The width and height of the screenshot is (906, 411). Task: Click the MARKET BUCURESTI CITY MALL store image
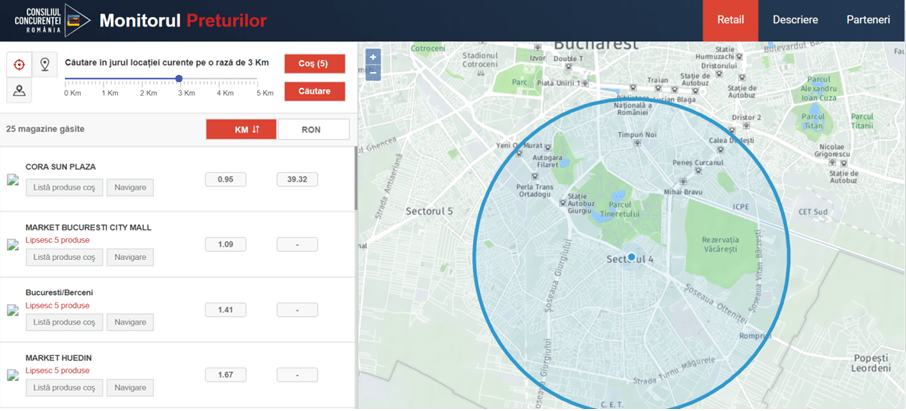pos(13,245)
